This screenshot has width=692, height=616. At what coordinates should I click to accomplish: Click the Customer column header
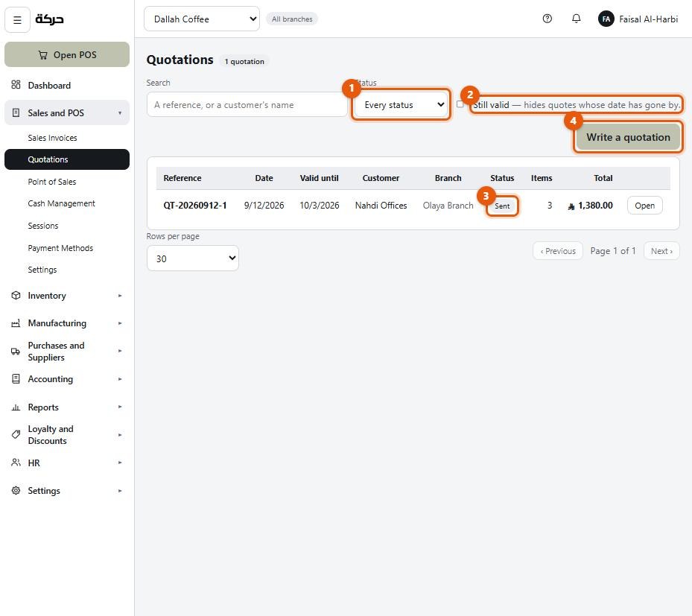click(x=381, y=178)
